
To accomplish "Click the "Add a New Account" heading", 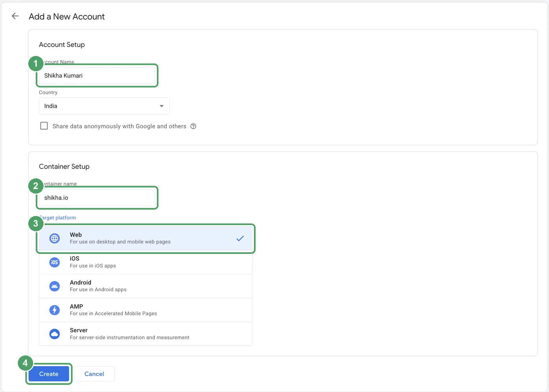I will coord(67,16).
